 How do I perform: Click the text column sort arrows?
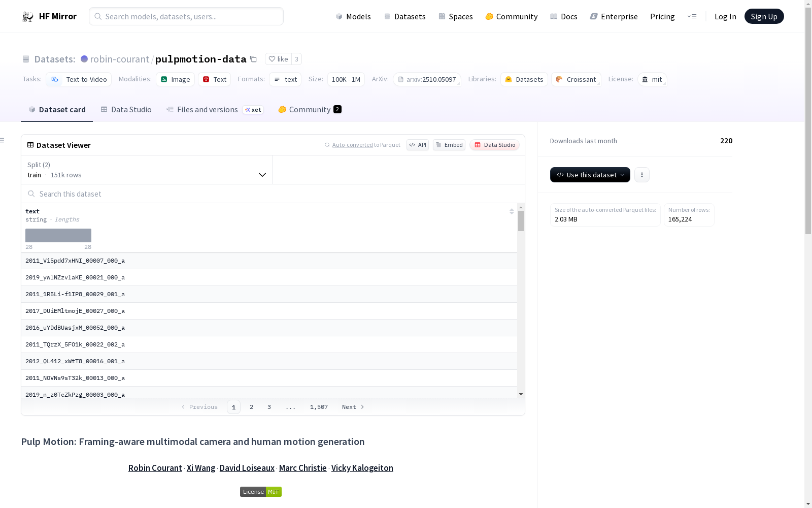[x=512, y=211]
